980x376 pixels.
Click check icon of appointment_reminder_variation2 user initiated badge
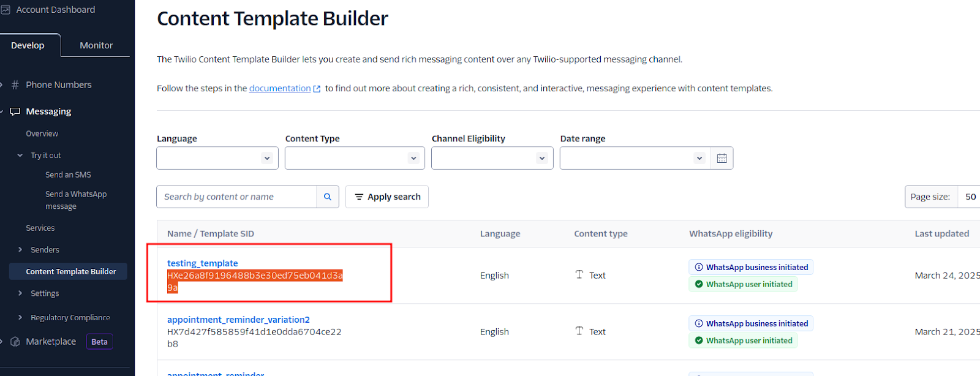coord(699,340)
